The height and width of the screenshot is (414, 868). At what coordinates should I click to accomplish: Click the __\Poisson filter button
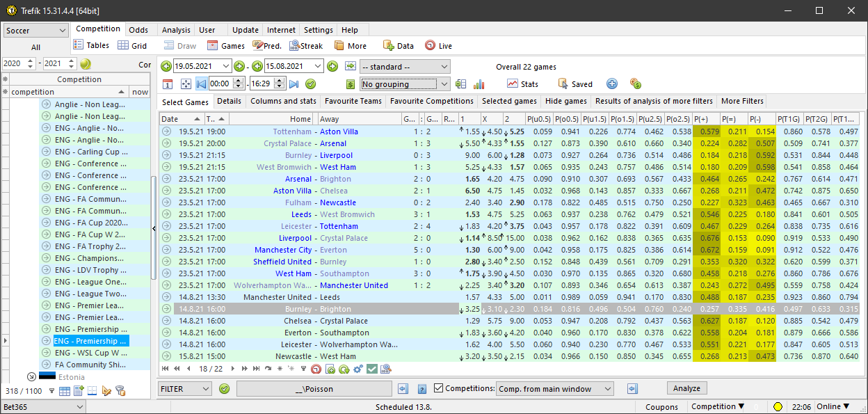click(314, 389)
